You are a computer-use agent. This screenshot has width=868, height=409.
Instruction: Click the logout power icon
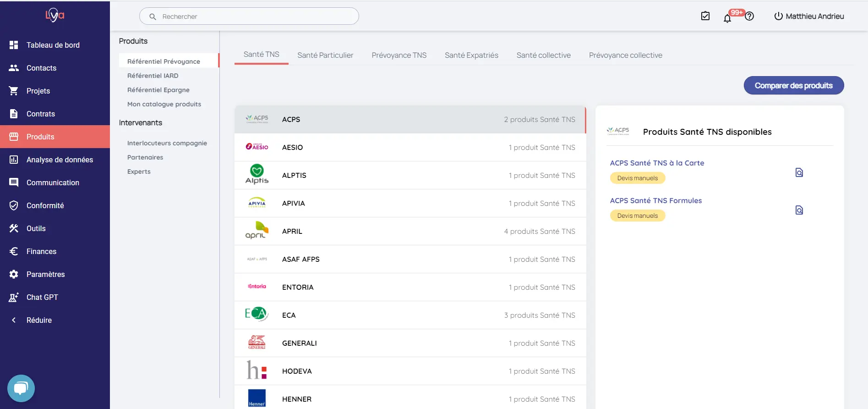pyautogui.click(x=778, y=16)
